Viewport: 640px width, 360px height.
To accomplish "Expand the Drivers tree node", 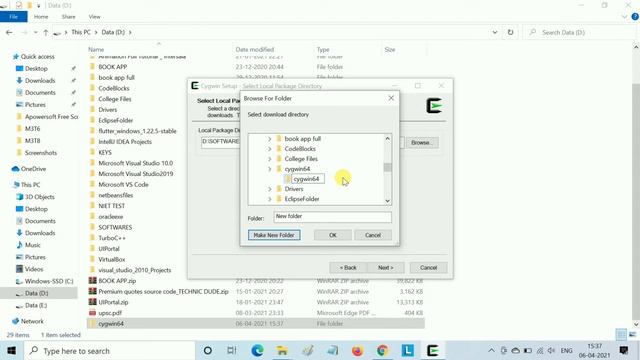I will tap(269, 189).
